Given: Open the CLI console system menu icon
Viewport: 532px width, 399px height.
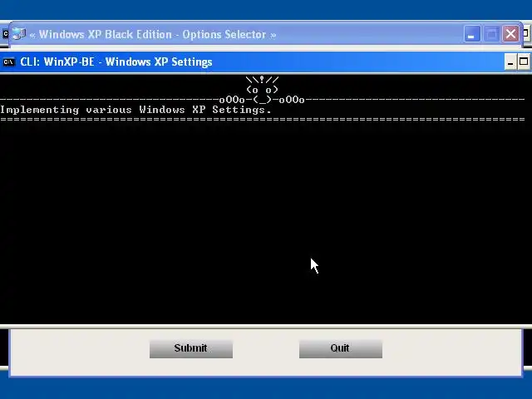Looking at the screenshot, I should click(9, 62).
